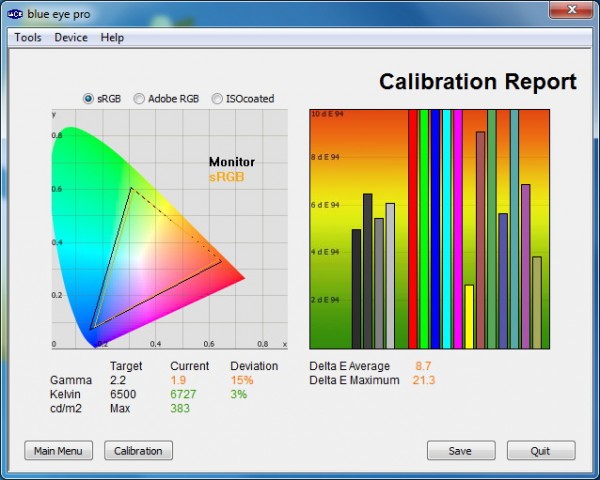Select the Adobe RGB radio button
This screenshot has height=480, width=600.
pos(139,99)
